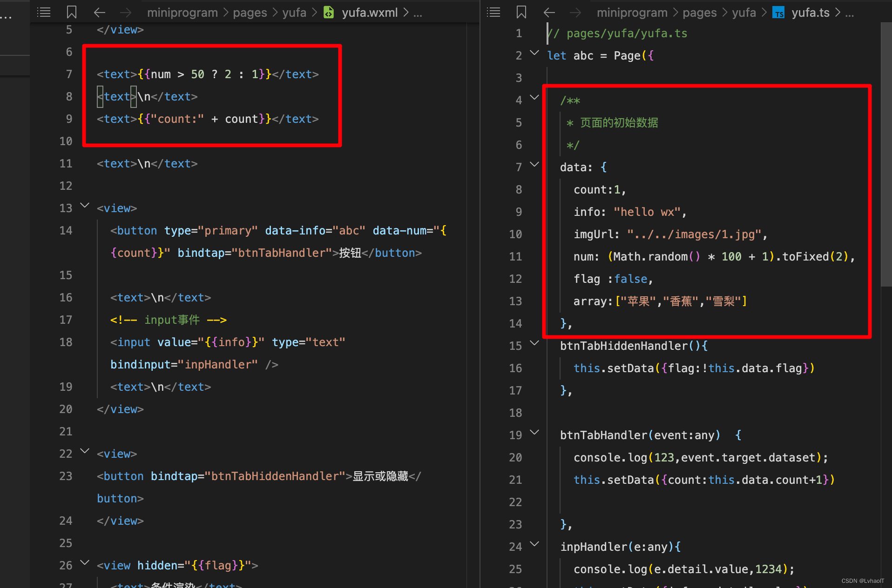Click the right editor vertical scrollbar

click(x=886, y=154)
